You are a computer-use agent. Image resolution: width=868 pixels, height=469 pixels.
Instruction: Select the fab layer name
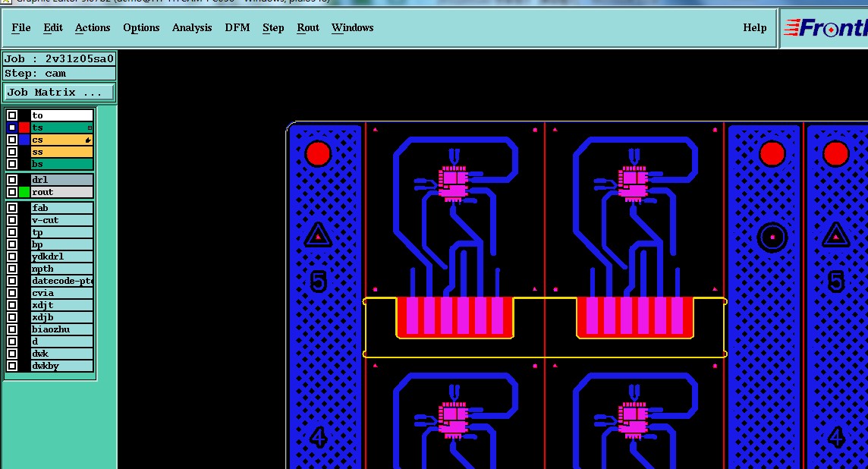pos(62,208)
